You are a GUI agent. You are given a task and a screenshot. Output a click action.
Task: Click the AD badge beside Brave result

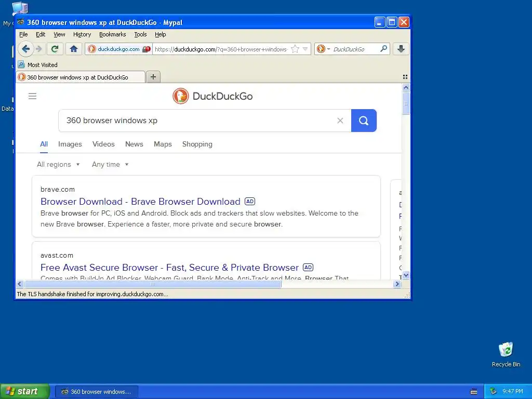click(250, 201)
